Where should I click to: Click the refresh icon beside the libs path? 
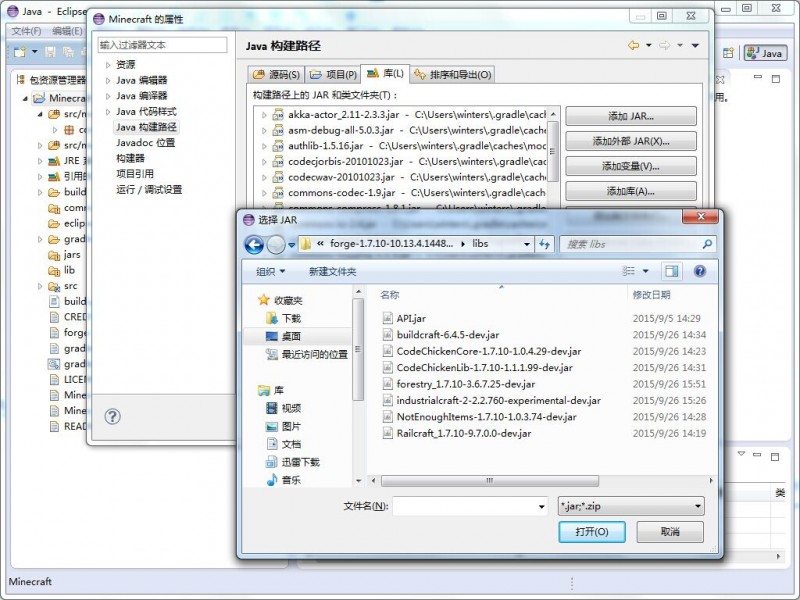click(544, 244)
